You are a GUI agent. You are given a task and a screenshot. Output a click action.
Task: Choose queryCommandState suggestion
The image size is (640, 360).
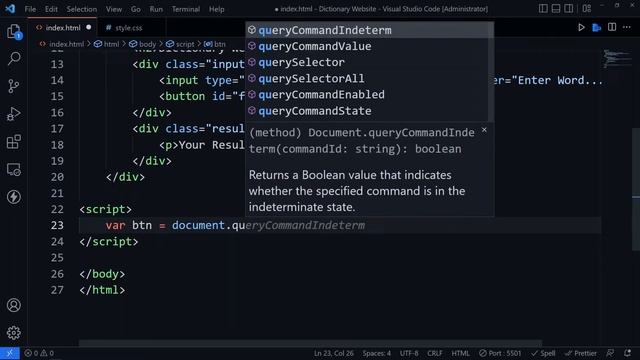click(367, 111)
